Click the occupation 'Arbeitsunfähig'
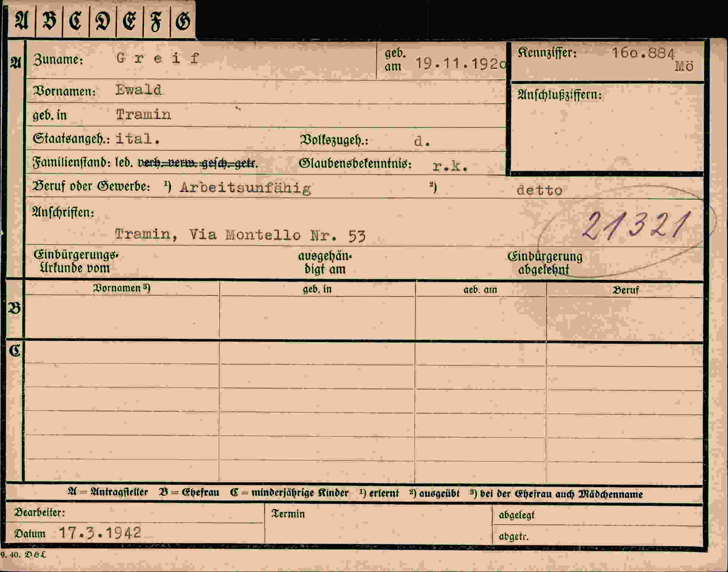 pyautogui.click(x=246, y=188)
